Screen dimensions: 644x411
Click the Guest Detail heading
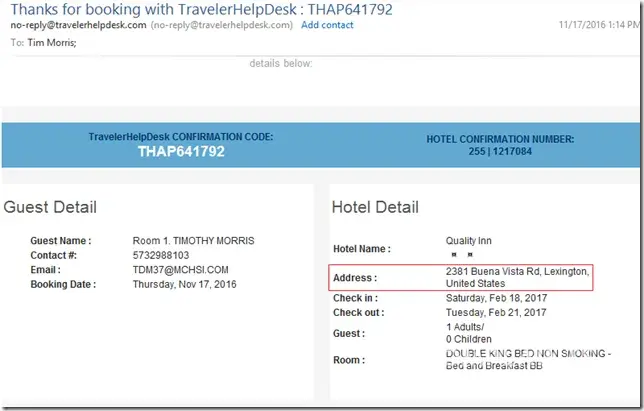pyautogui.click(x=50, y=208)
